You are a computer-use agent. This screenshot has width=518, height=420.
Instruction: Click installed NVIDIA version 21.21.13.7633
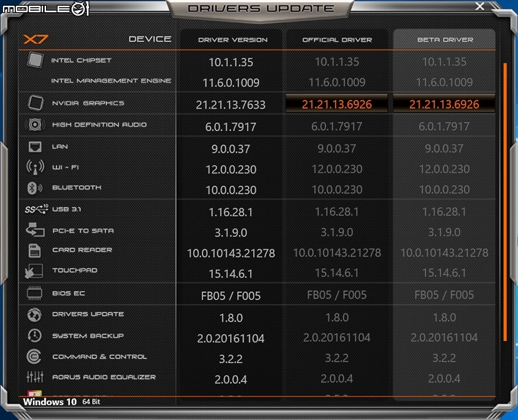(x=231, y=105)
